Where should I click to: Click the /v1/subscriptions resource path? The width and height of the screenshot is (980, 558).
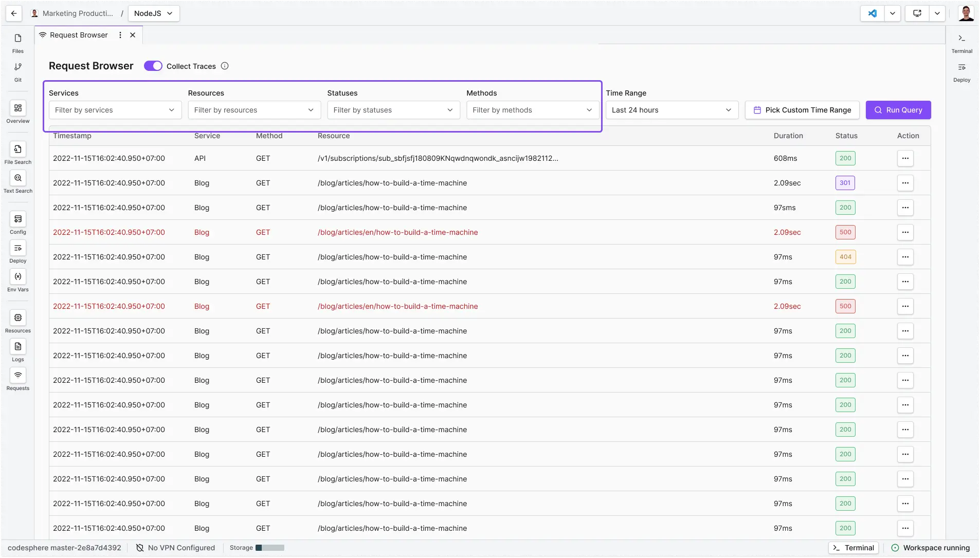(438, 158)
